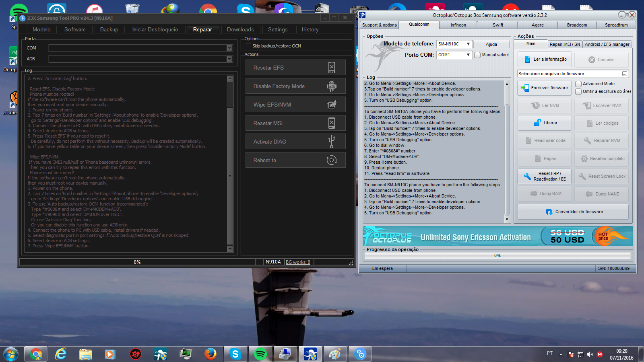Open Android / EFS manager tab
This screenshot has width=644, height=362.
tap(607, 44)
